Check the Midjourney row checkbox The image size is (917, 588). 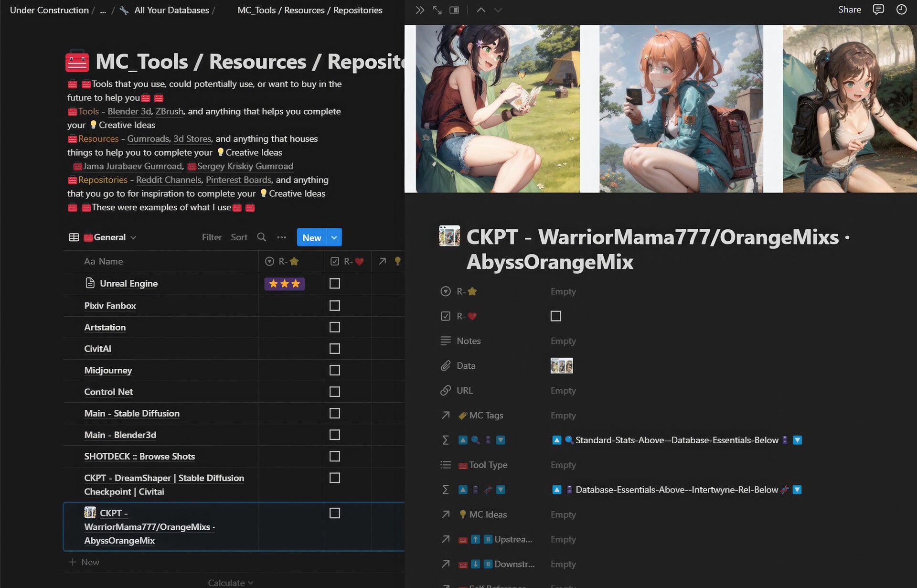pyautogui.click(x=335, y=370)
